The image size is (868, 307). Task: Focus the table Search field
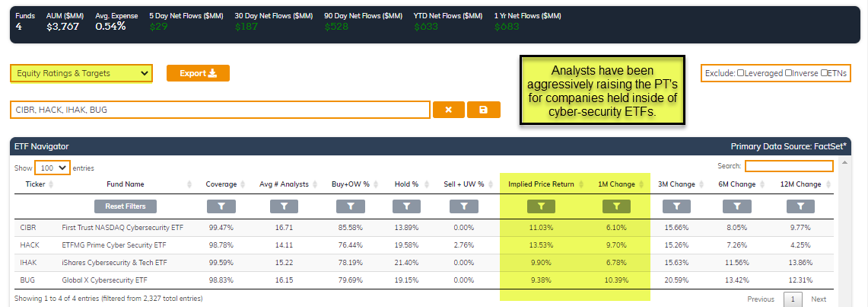789,166
